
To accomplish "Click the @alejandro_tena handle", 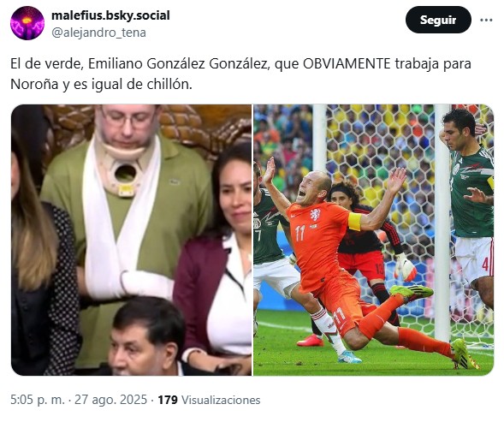I will [x=98, y=33].
